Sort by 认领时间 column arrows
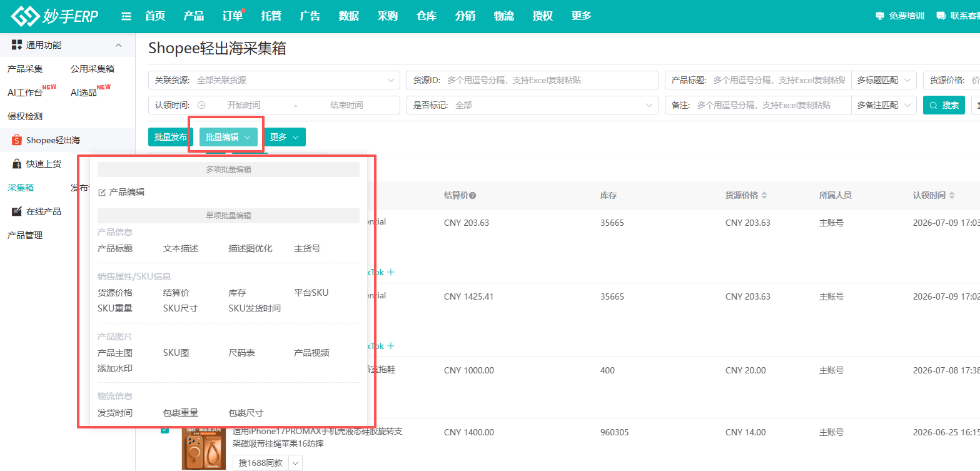980x471 pixels. (952, 196)
